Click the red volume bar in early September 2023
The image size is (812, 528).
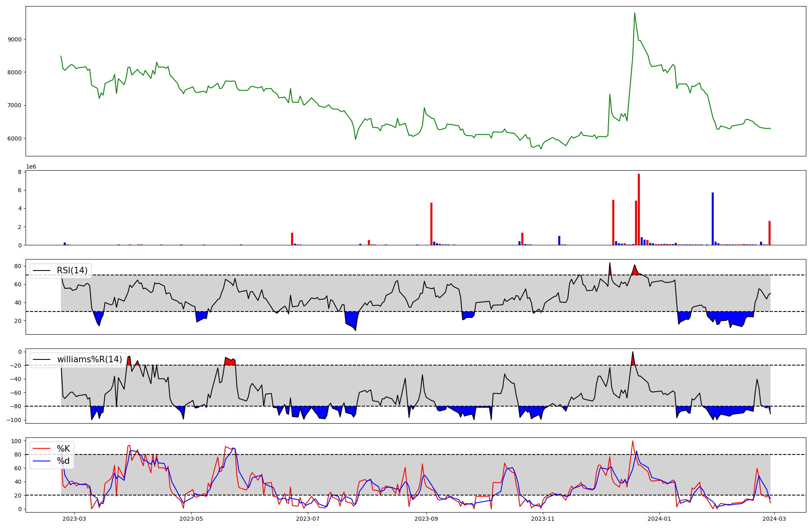431,224
